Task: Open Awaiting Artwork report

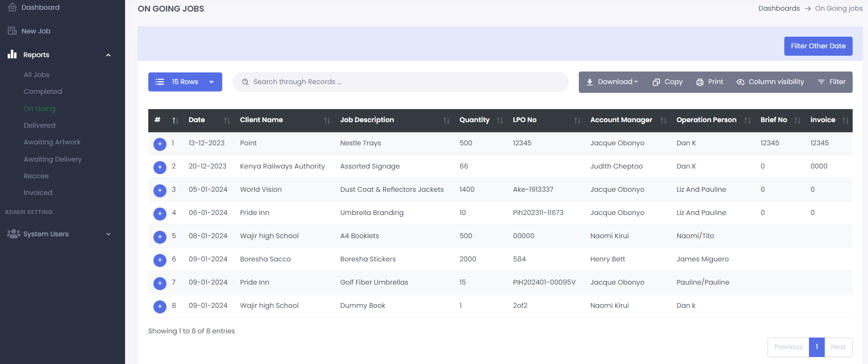Action: [x=52, y=142]
